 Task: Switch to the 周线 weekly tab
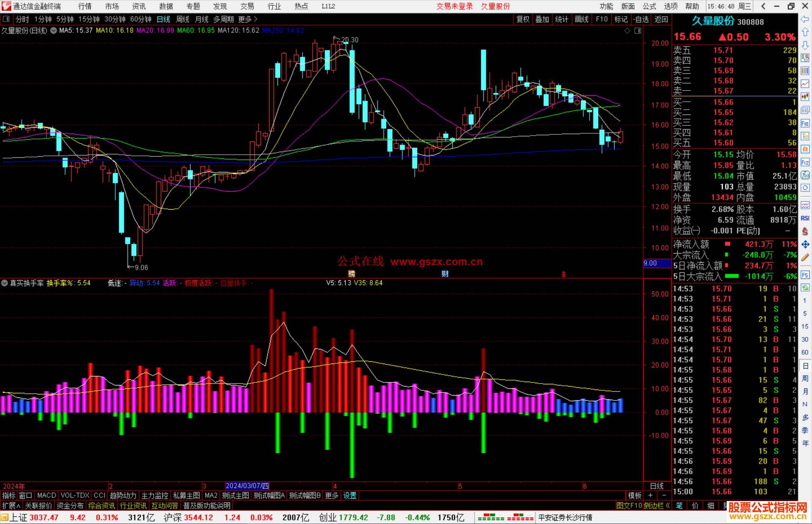(183, 19)
